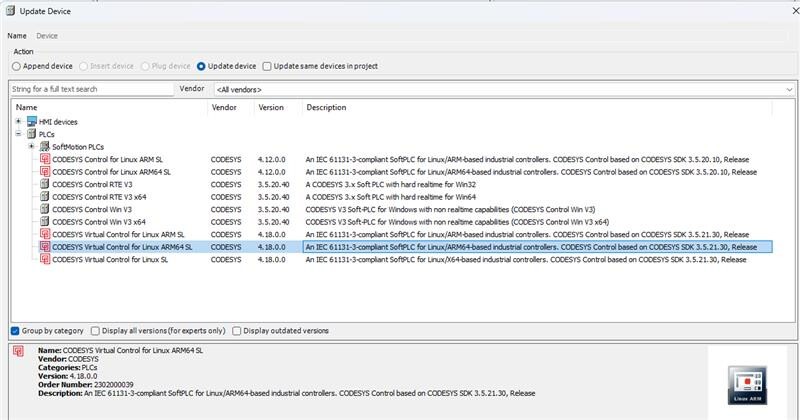Screen dimensions: 800x420
Task: Enable Update same devices in project
Action: tap(267, 66)
